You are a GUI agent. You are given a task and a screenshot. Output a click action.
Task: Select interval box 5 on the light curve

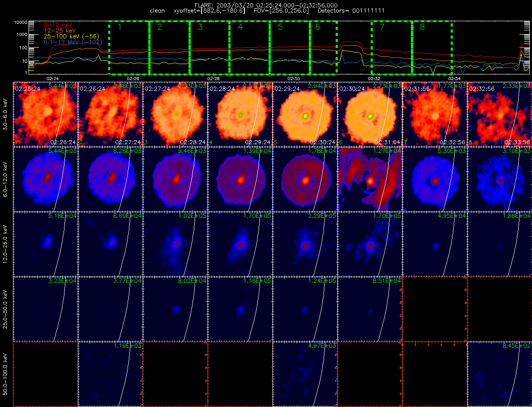coord(290,47)
